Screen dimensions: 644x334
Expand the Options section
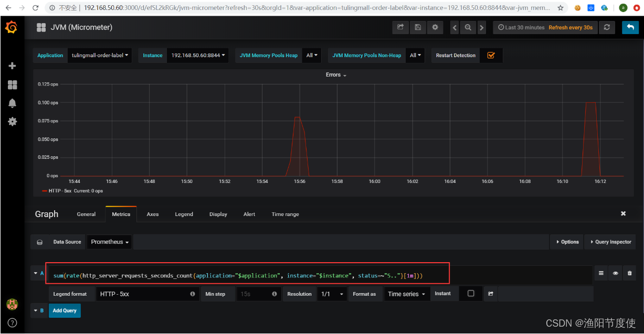(x=567, y=242)
